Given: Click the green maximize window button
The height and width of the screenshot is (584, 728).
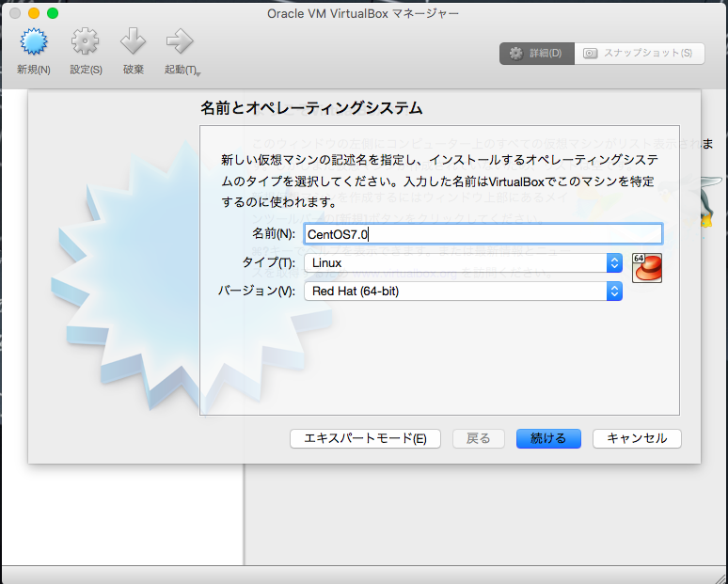Looking at the screenshot, I should 53,13.
